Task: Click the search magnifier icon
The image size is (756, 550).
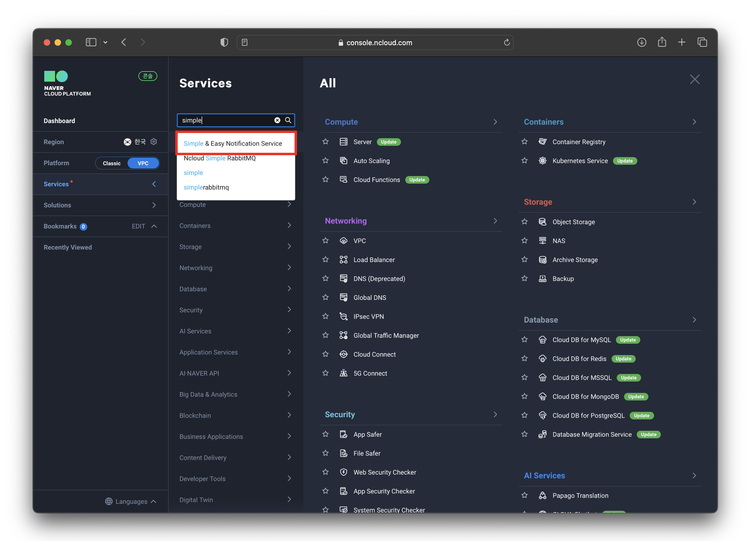Action: coord(288,120)
